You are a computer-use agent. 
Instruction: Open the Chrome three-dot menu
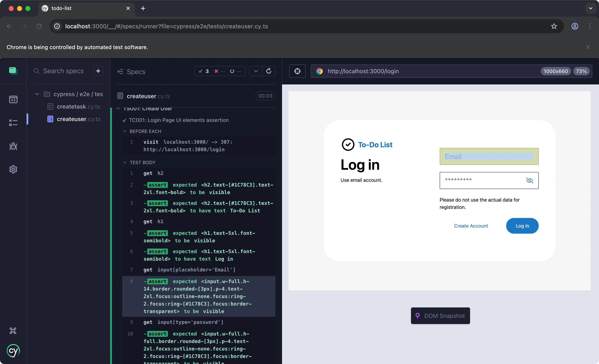click(x=590, y=26)
